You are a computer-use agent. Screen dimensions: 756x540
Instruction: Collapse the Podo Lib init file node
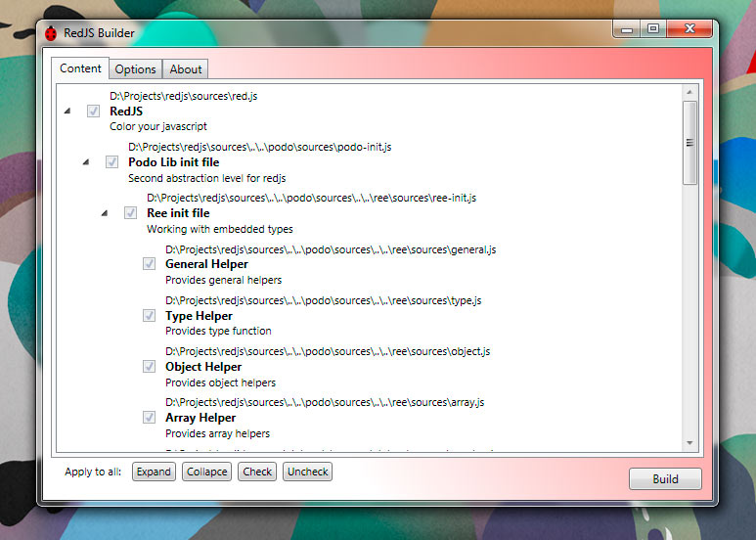[x=86, y=162]
